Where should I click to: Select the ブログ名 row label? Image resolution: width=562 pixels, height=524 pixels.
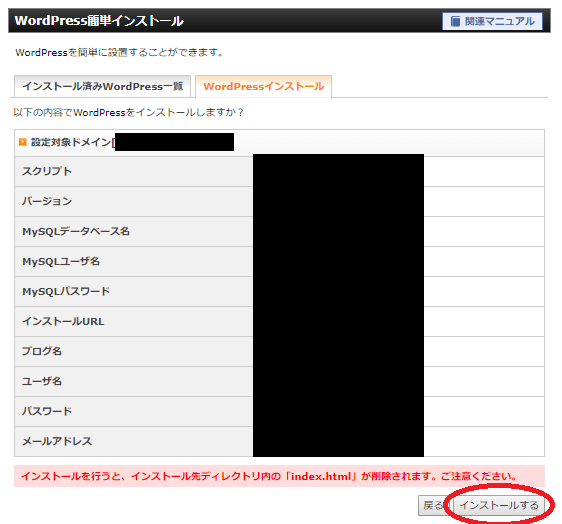[42, 351]
